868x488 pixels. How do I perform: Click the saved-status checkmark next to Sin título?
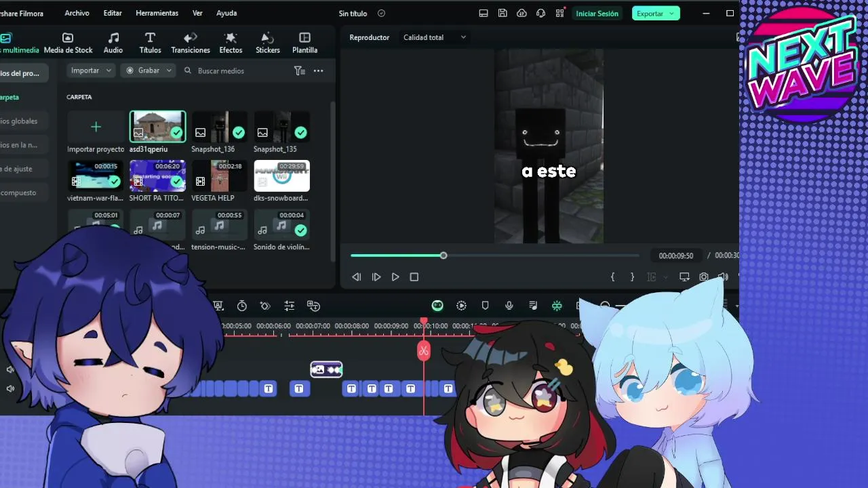(381, 14)
